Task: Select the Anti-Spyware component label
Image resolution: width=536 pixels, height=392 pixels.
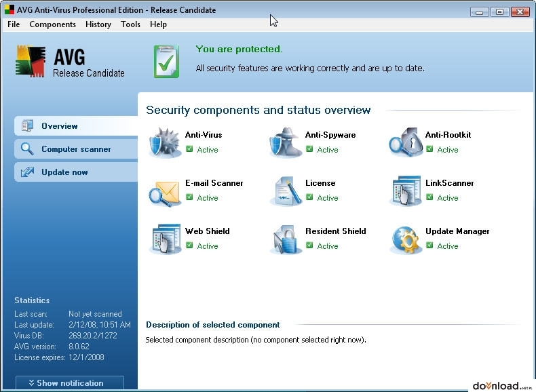Action: (x=330, y=135)
